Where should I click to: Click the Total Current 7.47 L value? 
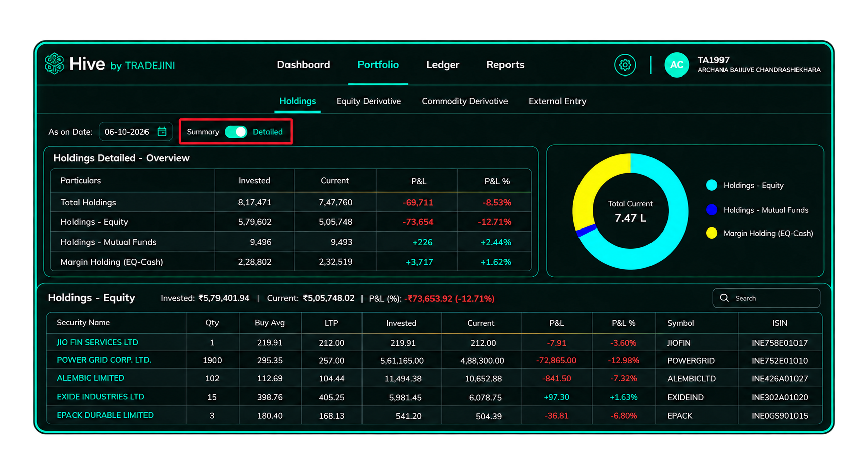pyautogui.click(x=630, y=218)
